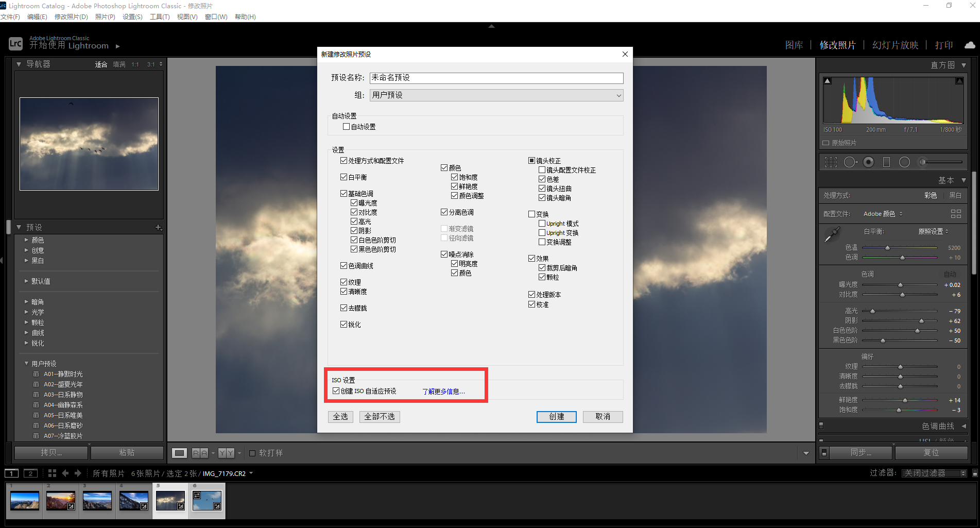Toggle the 原始照片 checkbox under histogram
Screen dimensions: 980x528
(x=826, y=143)
